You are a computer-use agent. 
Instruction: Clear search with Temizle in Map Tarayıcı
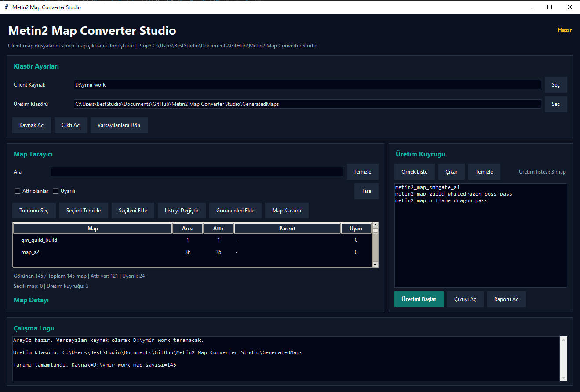(x=362, y=172)
